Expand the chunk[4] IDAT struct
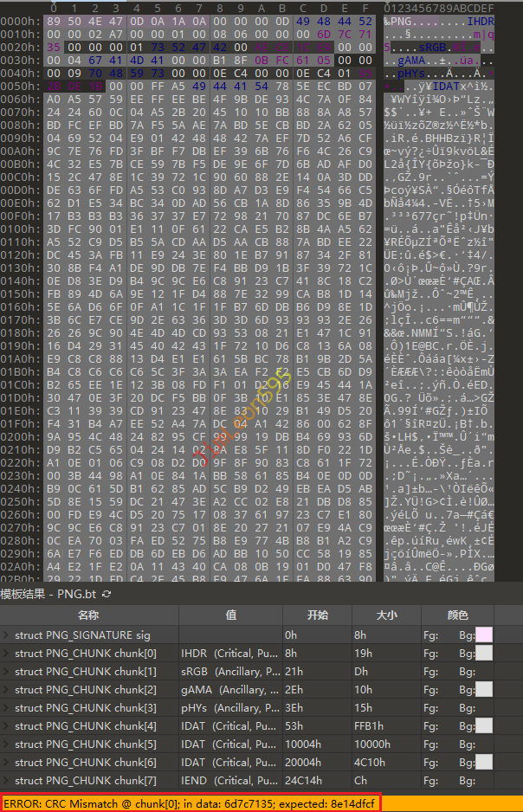The width and height of the screenshot is (523, 812). tap(7, 725)
